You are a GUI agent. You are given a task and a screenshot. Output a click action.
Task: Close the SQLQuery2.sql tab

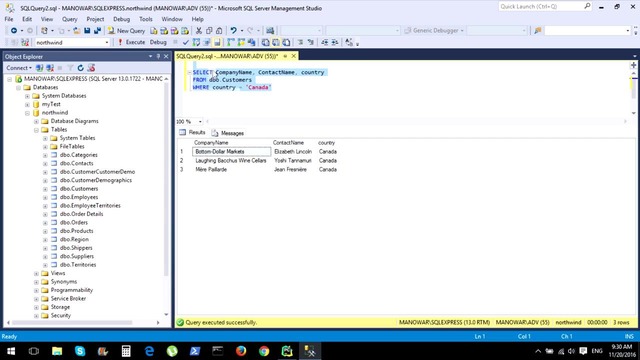[x=293, y=56]
